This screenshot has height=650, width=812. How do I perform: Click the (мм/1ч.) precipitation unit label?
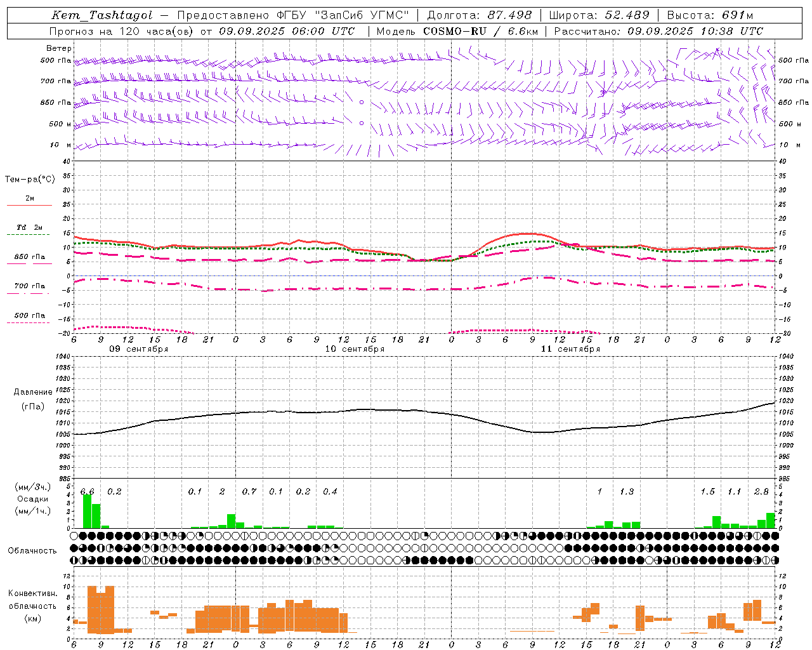[32, 511]
